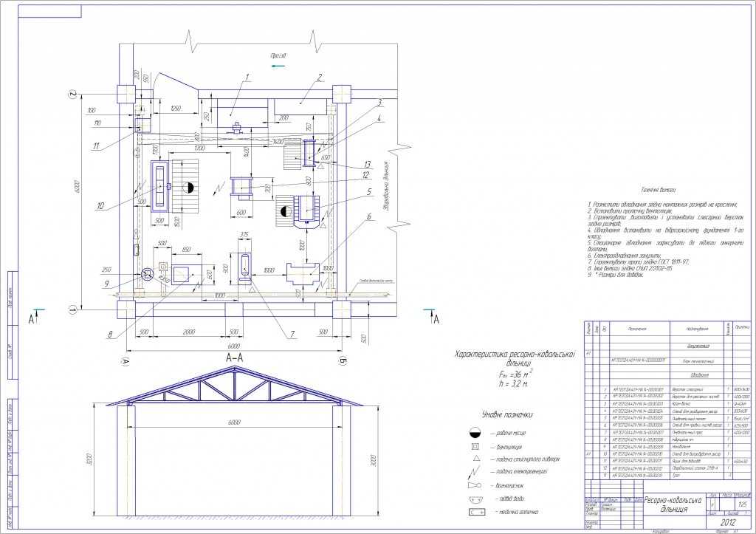The height and width of the screenshot is (534, 756).
Task: Click the blue arrow under the Проїзд label
Action: coord(278,66)
